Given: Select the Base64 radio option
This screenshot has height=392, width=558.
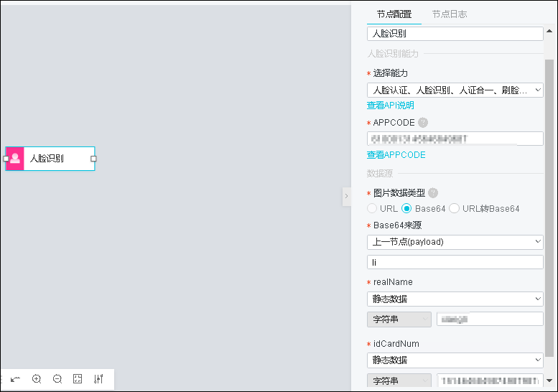Looking at the screenshot, I should pos(406,208).
